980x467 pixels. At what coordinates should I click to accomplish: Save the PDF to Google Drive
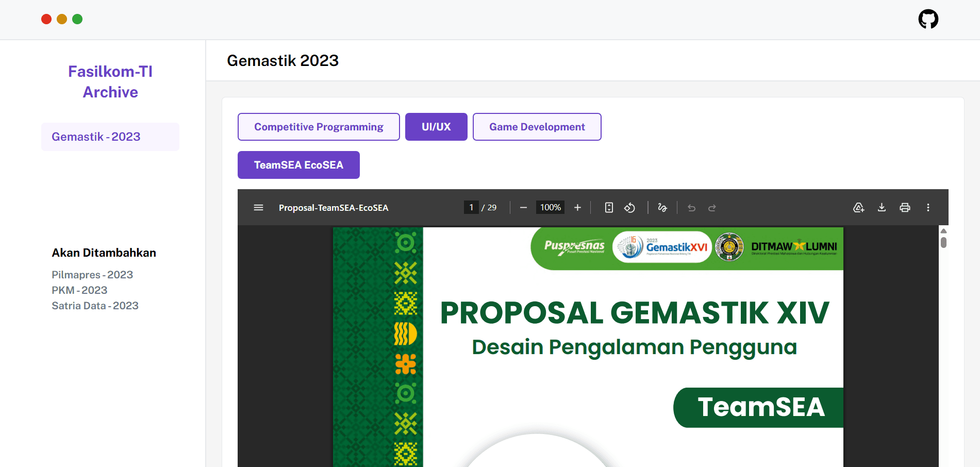click(x=858, y=208)
